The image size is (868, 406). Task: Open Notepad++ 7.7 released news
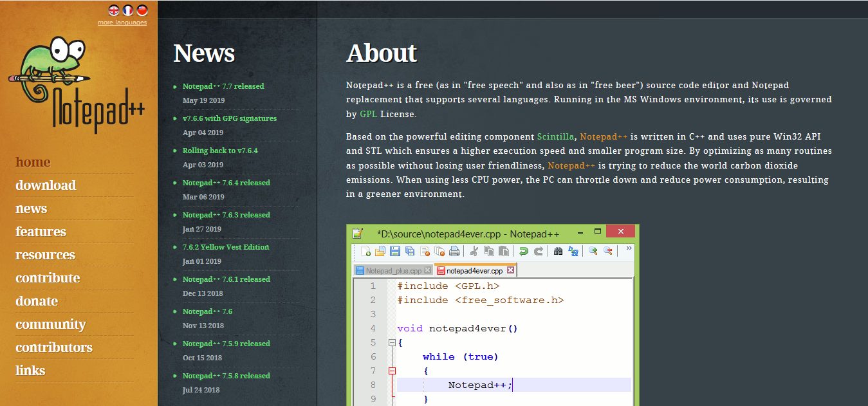(223, 86)
